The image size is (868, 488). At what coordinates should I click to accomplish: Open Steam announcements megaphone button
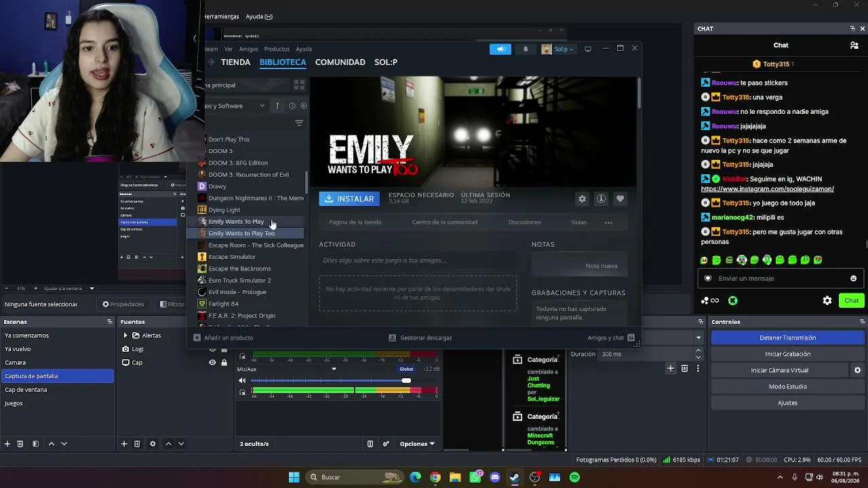pyautogui.click(x=500, y=49)
